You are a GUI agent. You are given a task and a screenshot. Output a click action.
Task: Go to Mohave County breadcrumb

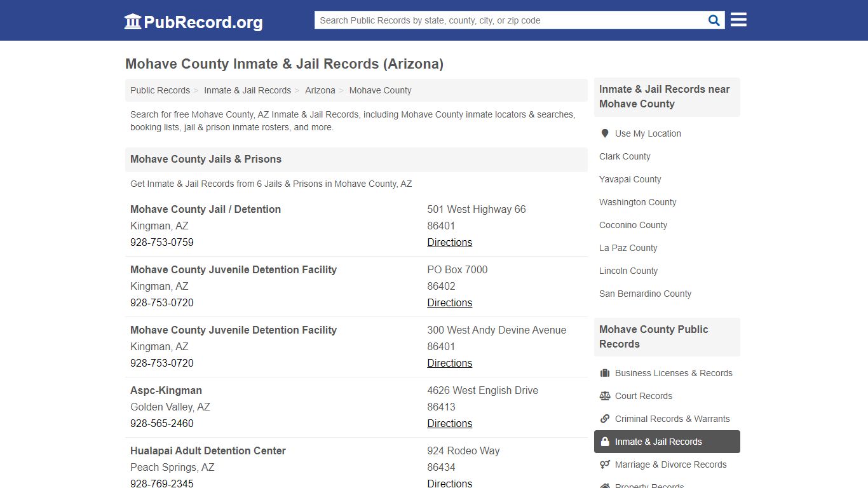coord(380,90)
